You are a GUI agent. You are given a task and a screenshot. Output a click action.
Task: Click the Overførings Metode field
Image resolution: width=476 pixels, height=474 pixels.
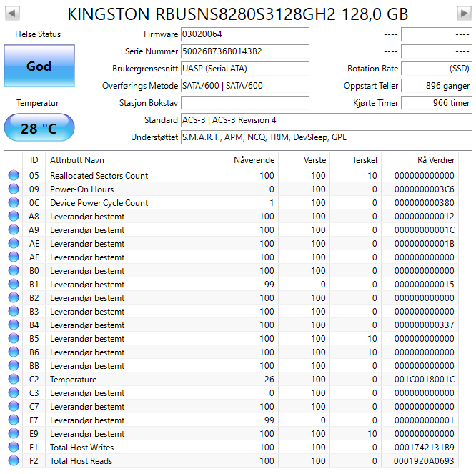[x=244, y=86]
